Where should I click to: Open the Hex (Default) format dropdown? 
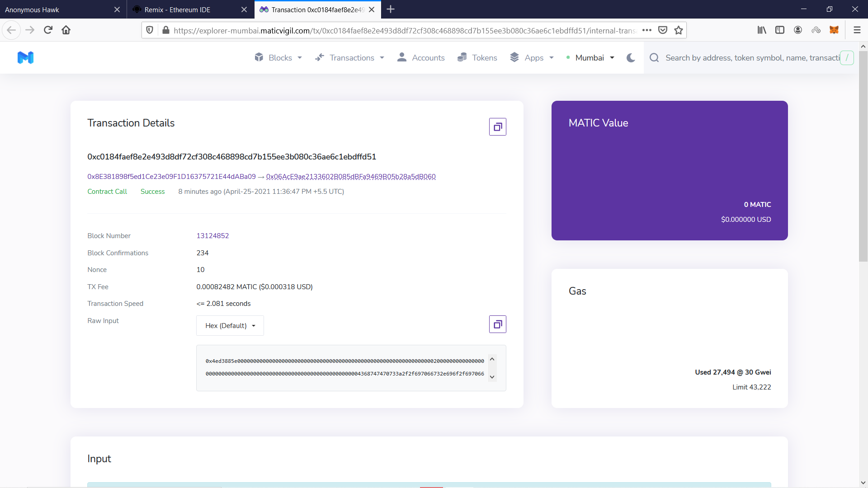230,326
